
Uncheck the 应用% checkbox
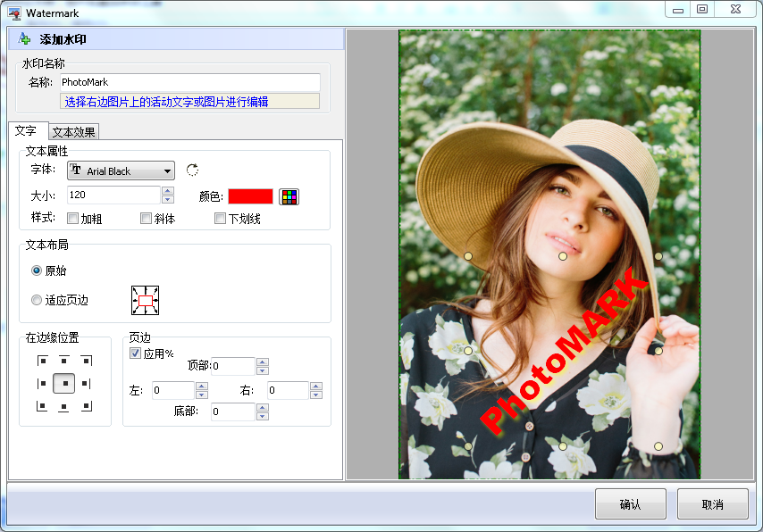click(136, 353)
